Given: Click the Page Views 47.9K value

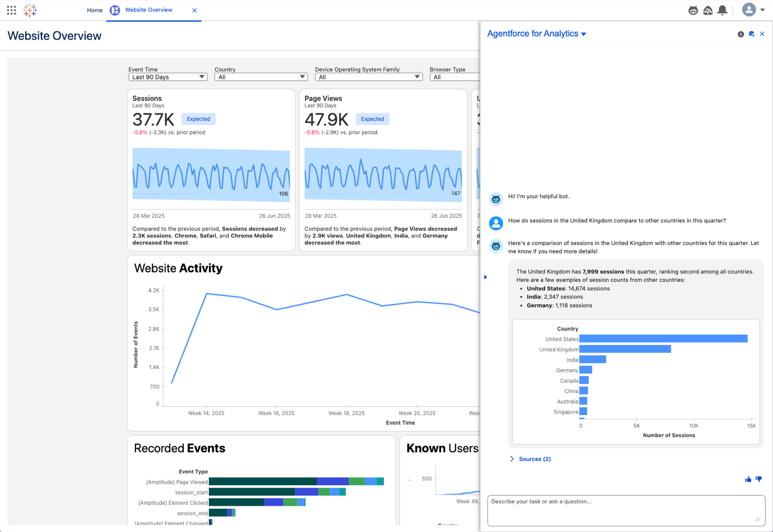Looking at the screenshot, I should click(x=327, y=119).
